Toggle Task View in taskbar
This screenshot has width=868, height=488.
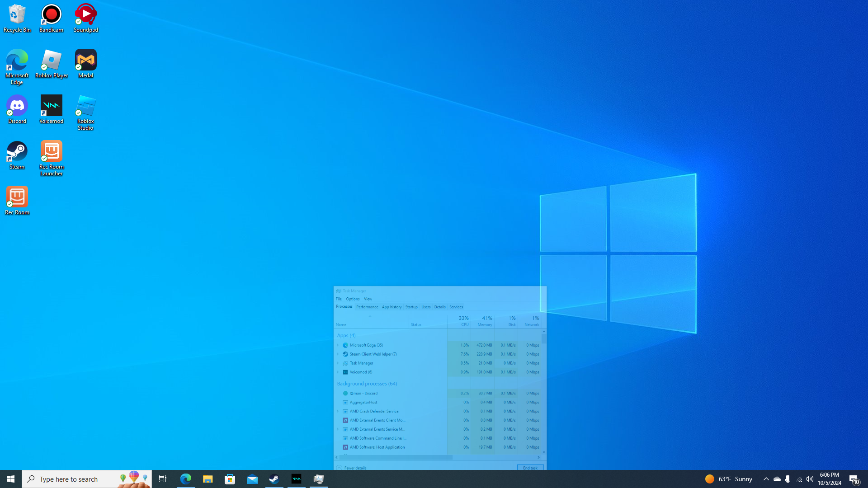click(163, 479)
